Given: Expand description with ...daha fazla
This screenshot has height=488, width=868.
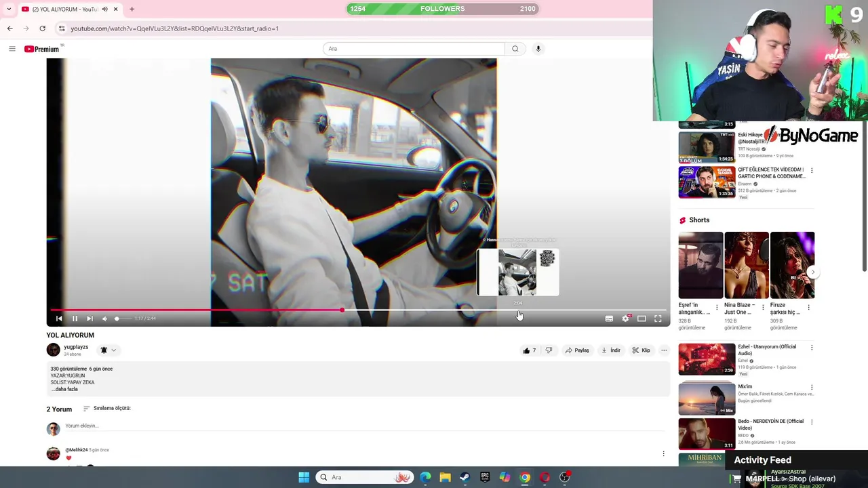Looking at the screenshot, I should coord(64,389).
